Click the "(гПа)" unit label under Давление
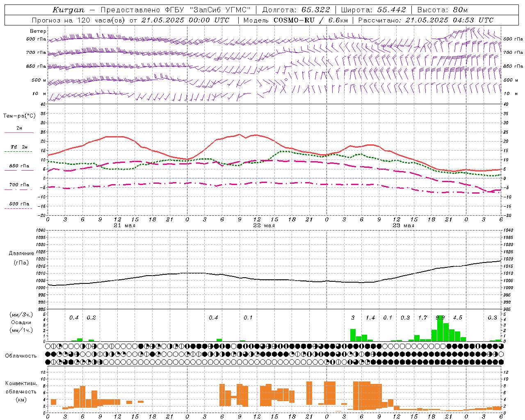 coord(21,263)
